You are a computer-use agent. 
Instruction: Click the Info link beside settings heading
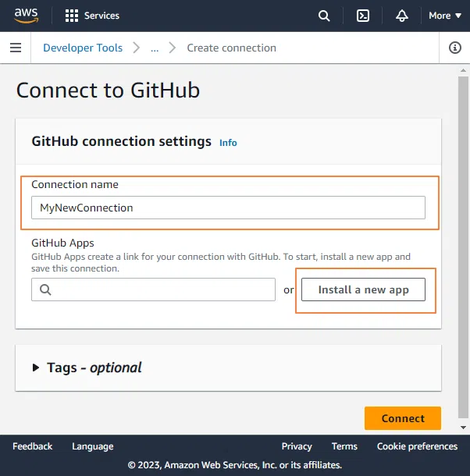228,143
